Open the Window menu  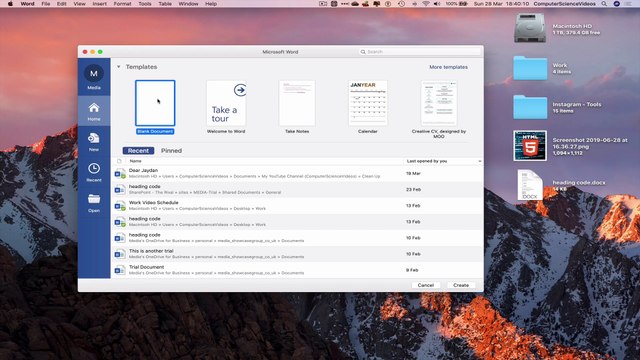coord(188,4)
